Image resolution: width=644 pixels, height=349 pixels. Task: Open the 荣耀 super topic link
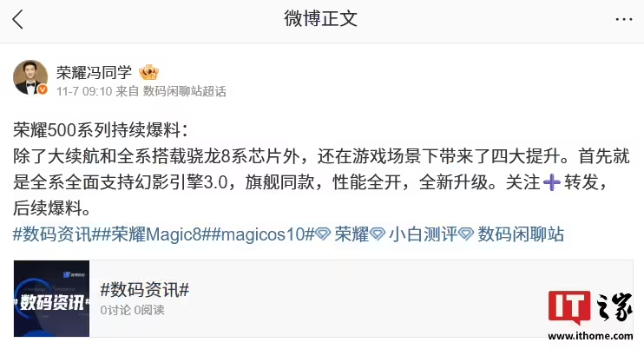point(352,234)
